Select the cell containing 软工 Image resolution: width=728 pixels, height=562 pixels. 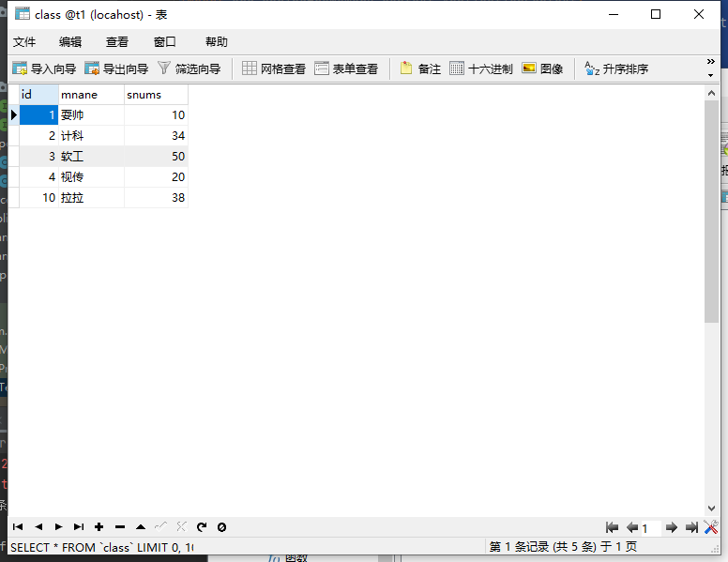pos(91,156)
